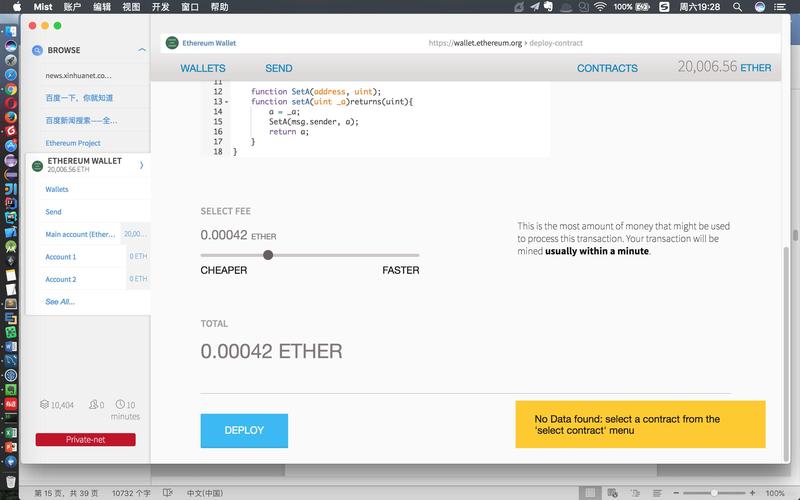Collapse the ETHEREUM WALLET submenu arrow
800x500 pixels.
(x=141, y=165)
